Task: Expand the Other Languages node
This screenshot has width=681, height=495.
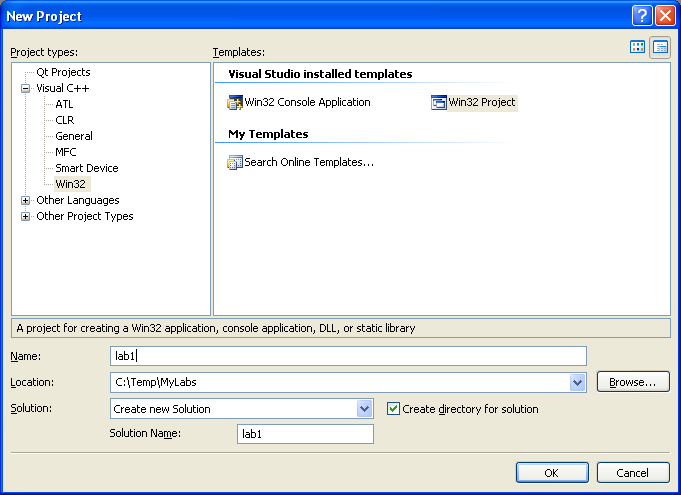Action: tap(26, 200)
